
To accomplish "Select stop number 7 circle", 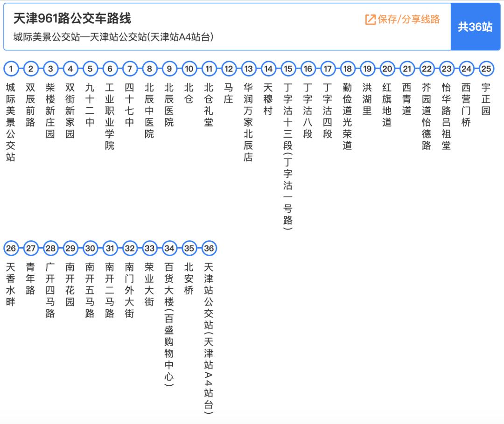I will pos(130,69).
